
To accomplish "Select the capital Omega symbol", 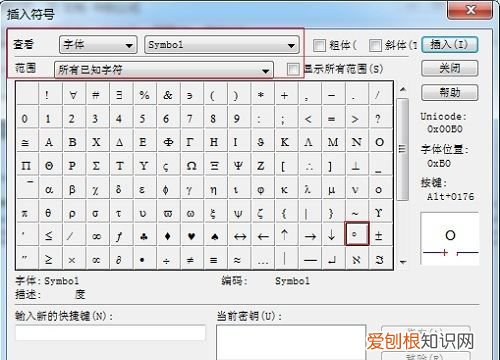I will coord(191,165).
